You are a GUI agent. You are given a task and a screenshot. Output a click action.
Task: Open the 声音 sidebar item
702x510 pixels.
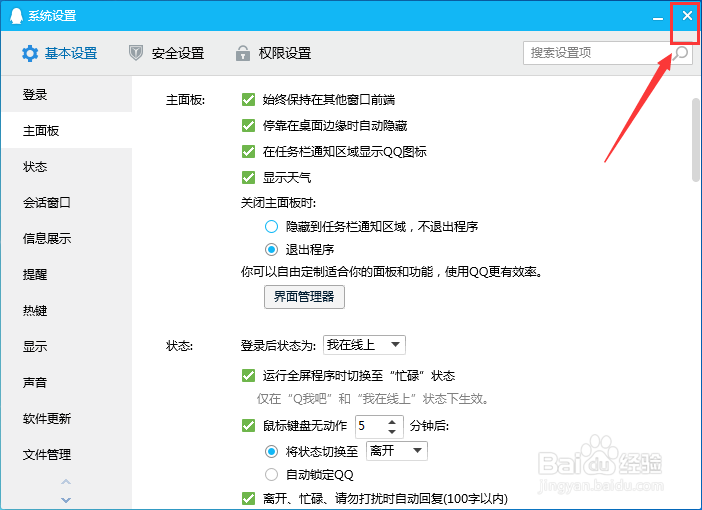coord(67,382)
